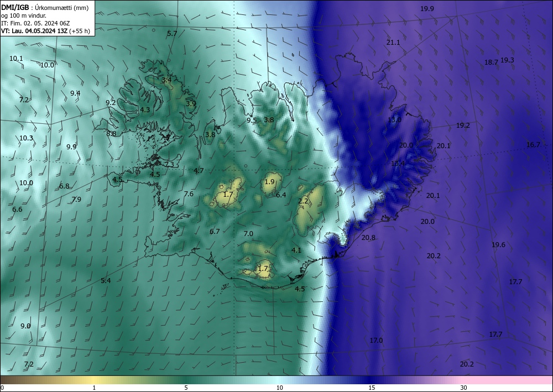The width and height of the screenshot is (553, 392).
Task: Click the map value 9.4
Action: coord(75,93)
